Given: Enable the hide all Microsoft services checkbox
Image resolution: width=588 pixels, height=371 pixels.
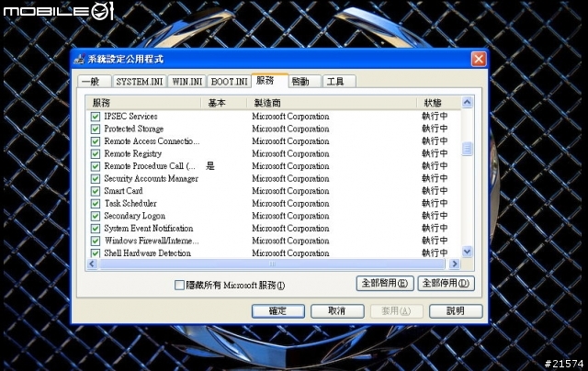Looking at the screenshot, I should point(179,286).
